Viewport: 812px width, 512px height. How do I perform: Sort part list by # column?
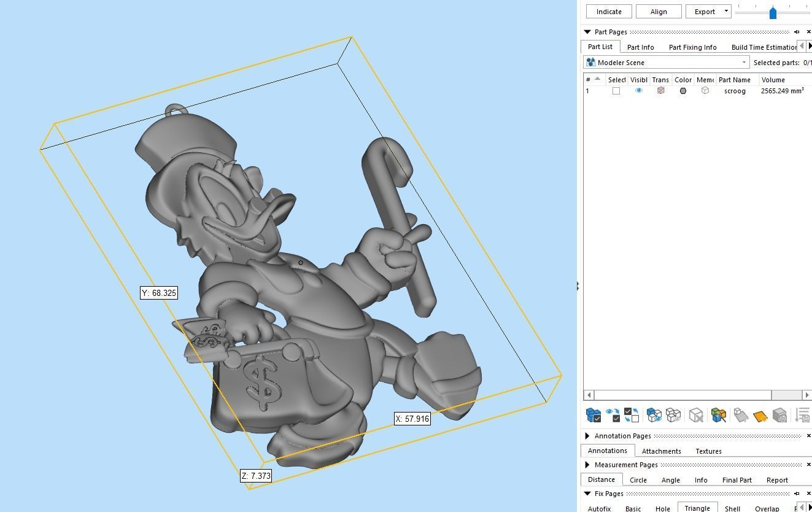593,80
